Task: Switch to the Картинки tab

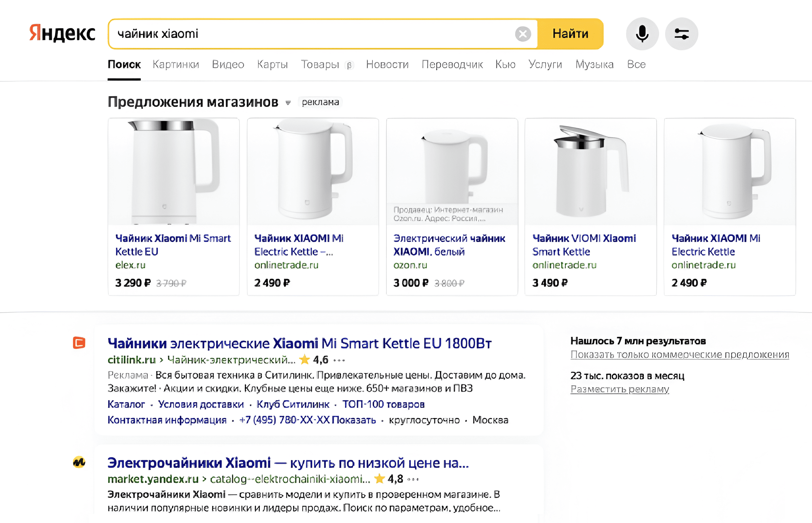Action: [176, 65]
